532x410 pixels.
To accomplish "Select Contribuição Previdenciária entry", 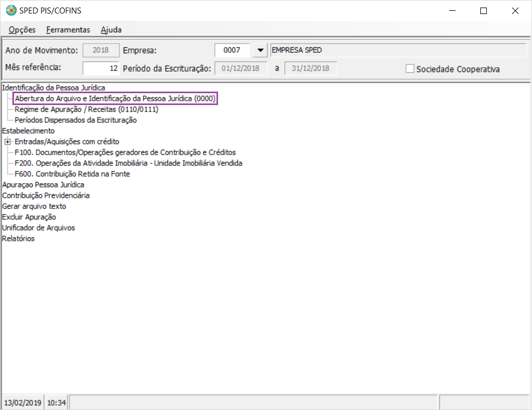I will pos(46,196).
